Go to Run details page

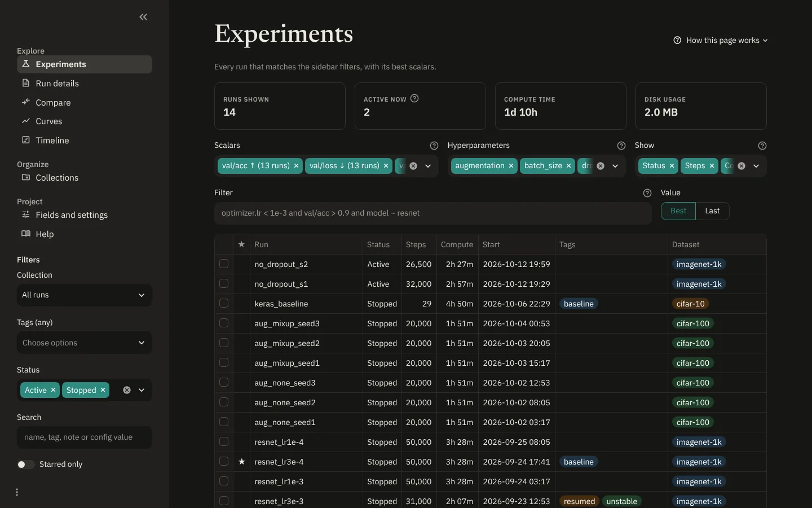(x=85, y=84)
